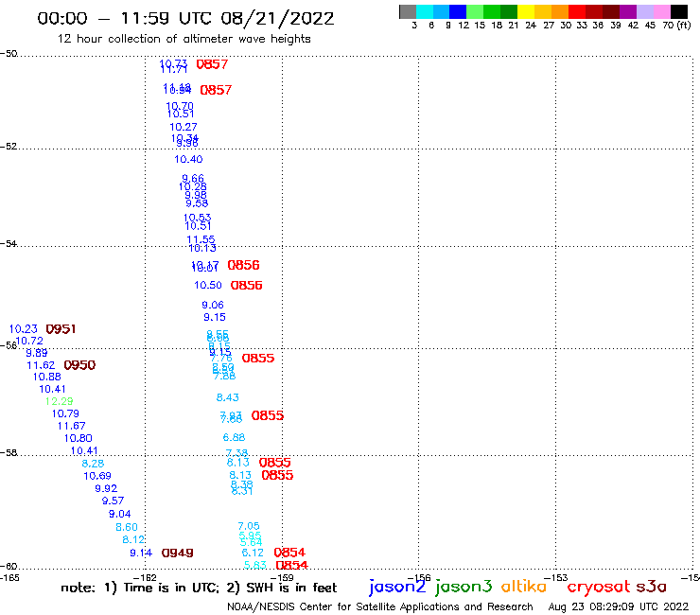The image size is (700, 615).
Task: Click the bright red legend swatch
Action: coord(577,11)
